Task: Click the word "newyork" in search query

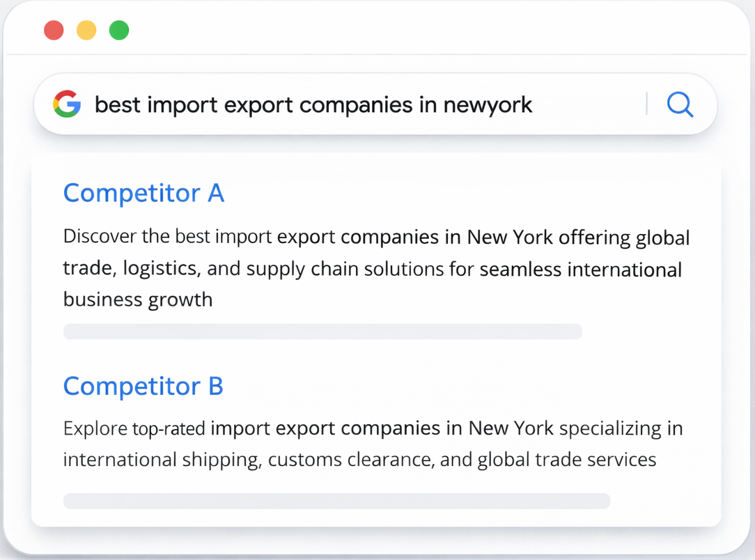Action: (x=488, y=105)
